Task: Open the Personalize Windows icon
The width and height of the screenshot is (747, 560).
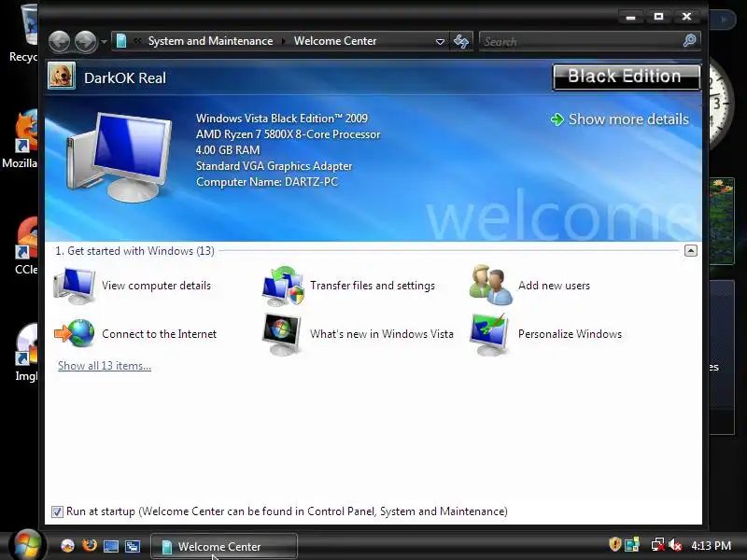Action: point(489,334)
